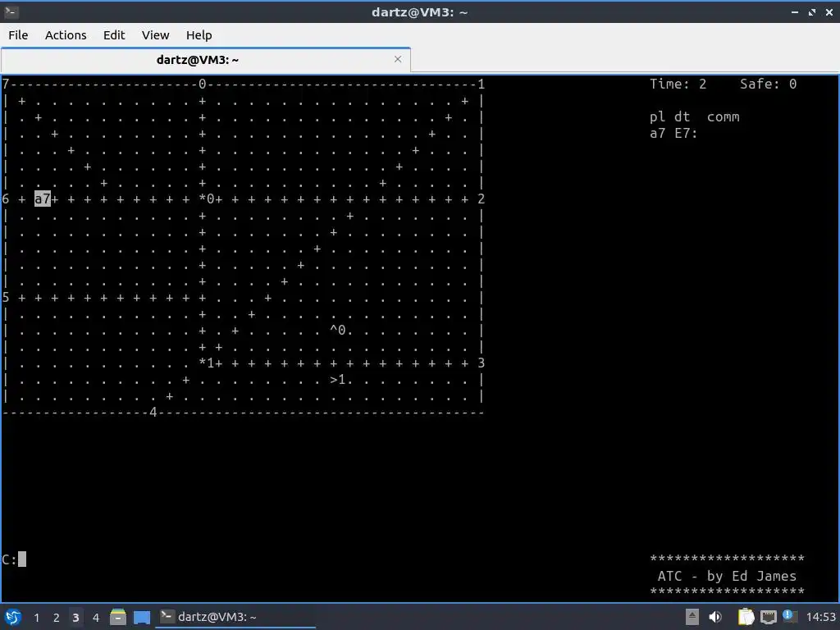This screenshot has height=630, width=840.
Task: Switch to workspace 4
Action: 96,618
